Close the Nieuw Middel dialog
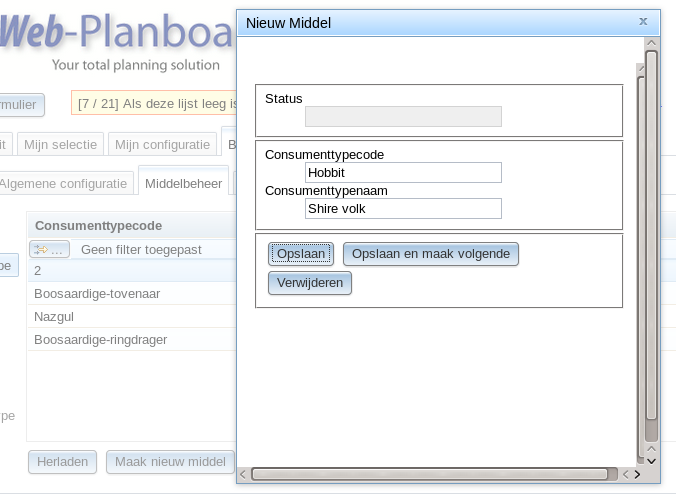Image resolution: width=676 pixels, height=494 pixels. point(643,21)
